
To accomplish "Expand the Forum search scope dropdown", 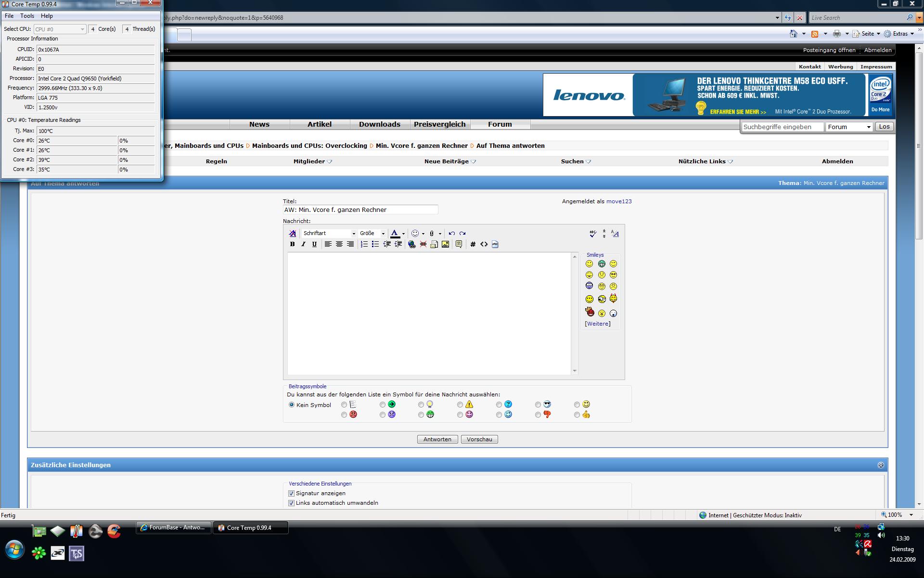I will [849, 127].
